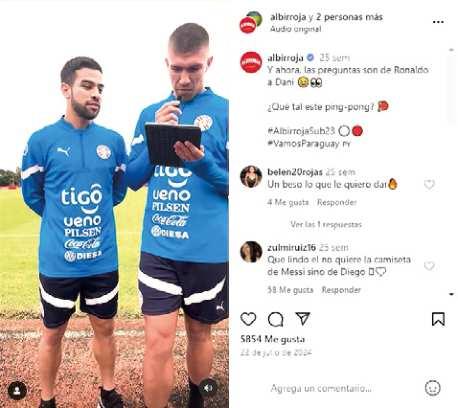View the "5854 Me gusta" likes list
458x408 pixels.
[273, 339]
